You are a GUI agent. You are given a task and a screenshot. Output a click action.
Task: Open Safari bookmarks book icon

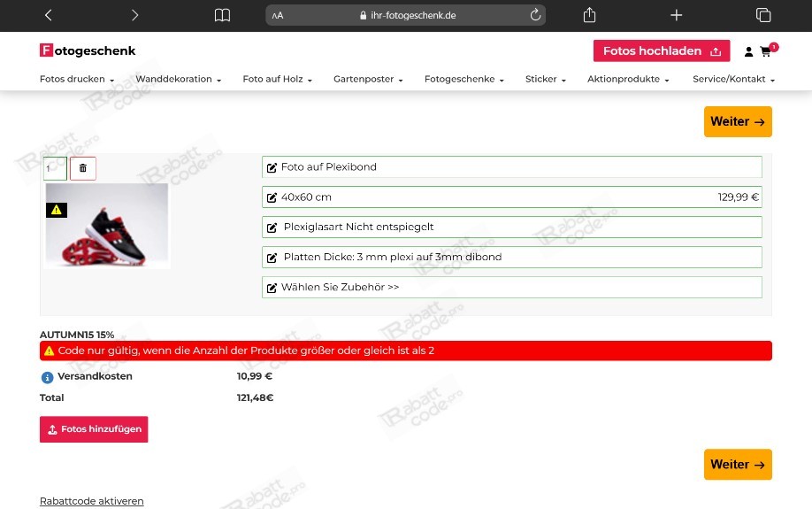(x=222, y=15)
